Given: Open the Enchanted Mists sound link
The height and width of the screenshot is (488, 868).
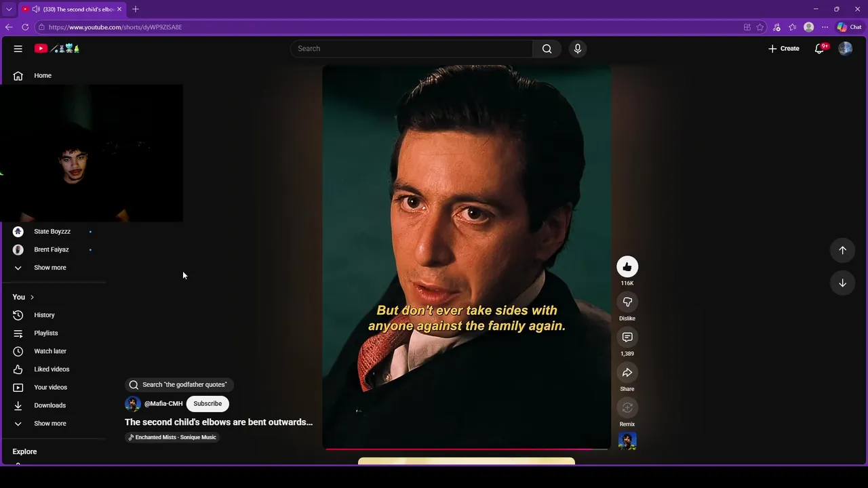Looking at the screenshot, I should point(172,437).
